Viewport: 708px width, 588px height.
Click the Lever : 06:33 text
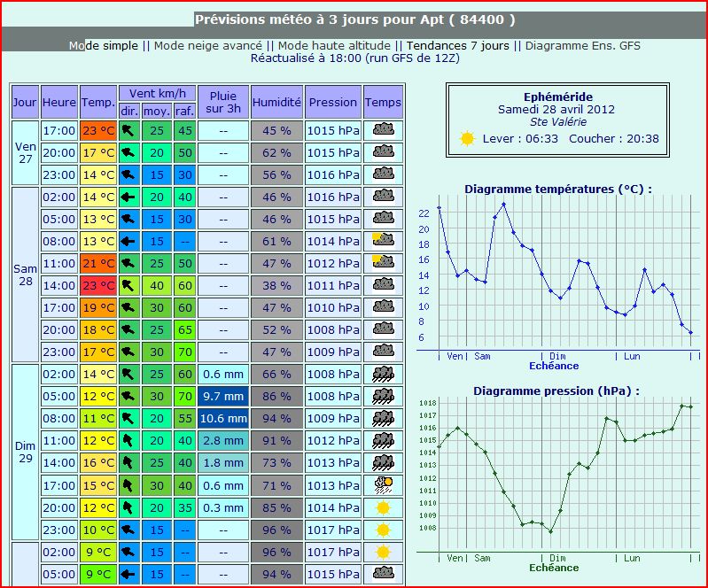pos(520,138)
